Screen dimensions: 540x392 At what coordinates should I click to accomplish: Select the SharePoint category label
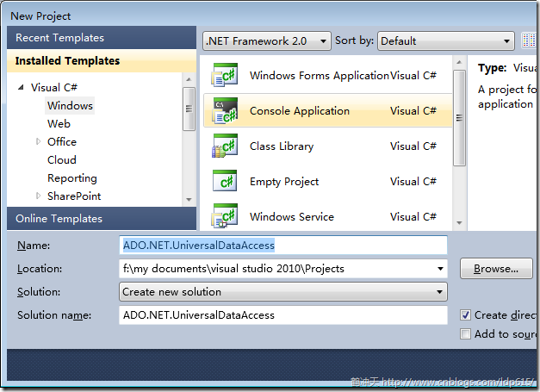[x=74, y=196]
